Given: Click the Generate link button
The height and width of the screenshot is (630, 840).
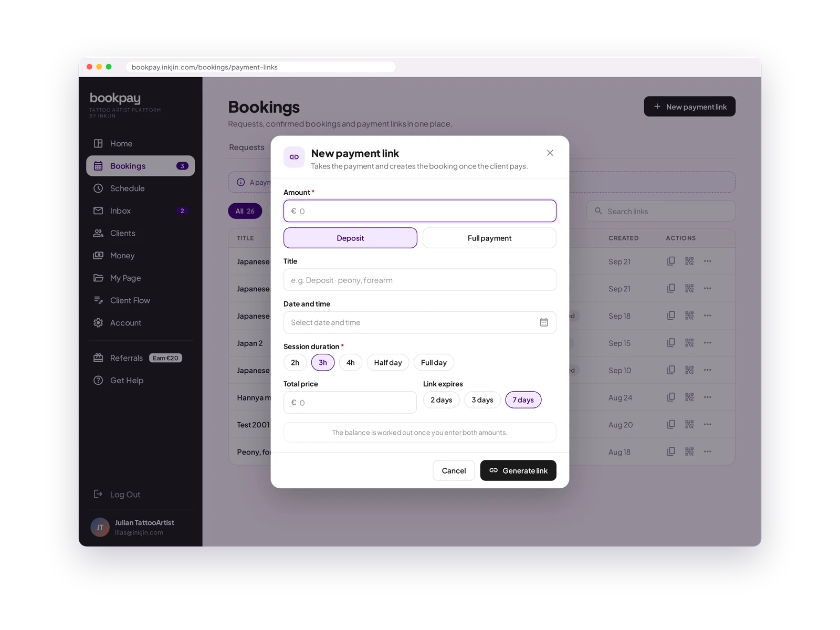Looking at the screenshot, I should point(518,470).
